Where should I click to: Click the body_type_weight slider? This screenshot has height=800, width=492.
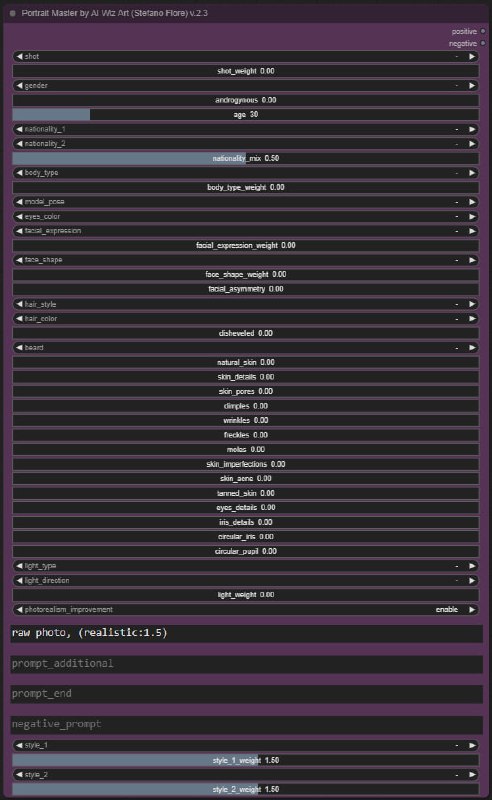coord(245,187)
